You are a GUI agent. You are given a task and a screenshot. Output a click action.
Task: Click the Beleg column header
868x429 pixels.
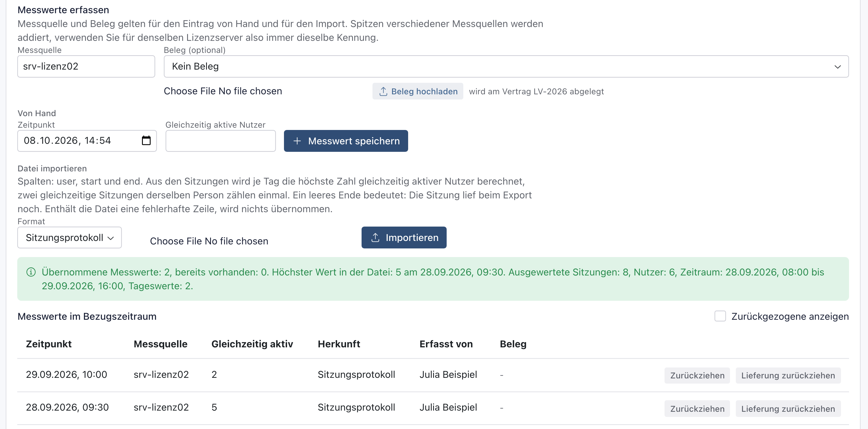(x=513, y=344)
